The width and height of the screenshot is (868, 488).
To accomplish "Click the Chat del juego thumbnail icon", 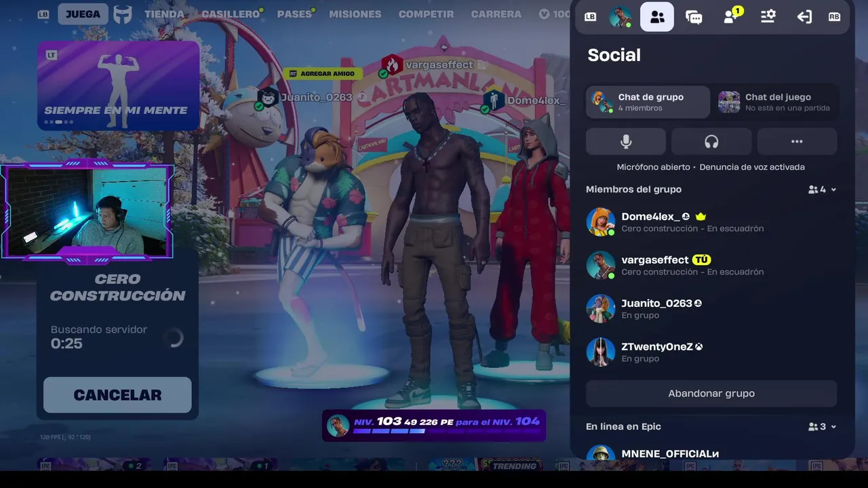I will (x=729, y=102).
